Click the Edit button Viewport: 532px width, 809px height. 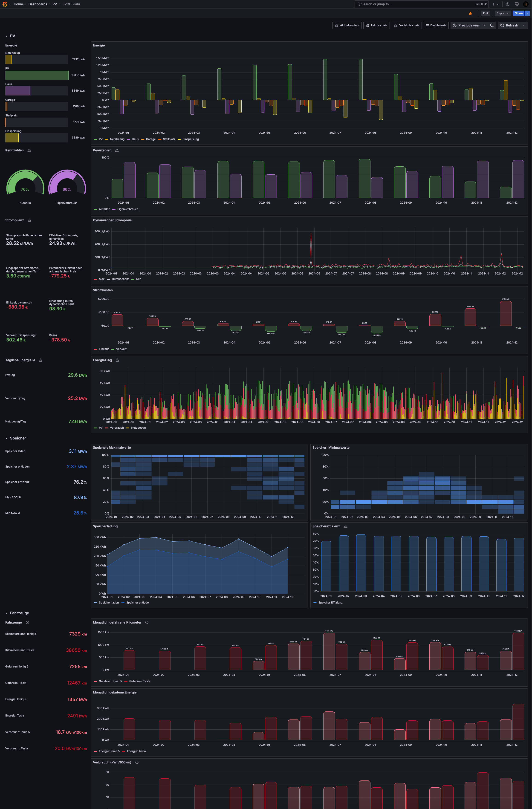tap(485, 13)
